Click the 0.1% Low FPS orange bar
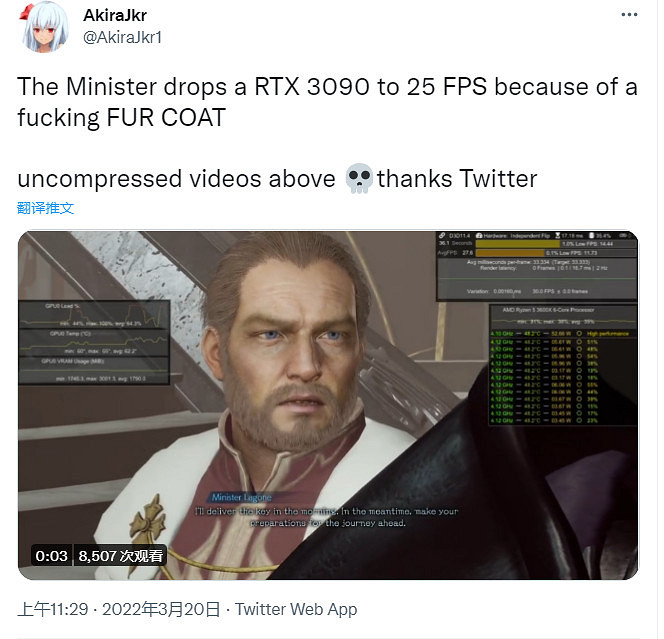Image resolution: width=664 pixels, height=639 pixels. tap(510, 253)
